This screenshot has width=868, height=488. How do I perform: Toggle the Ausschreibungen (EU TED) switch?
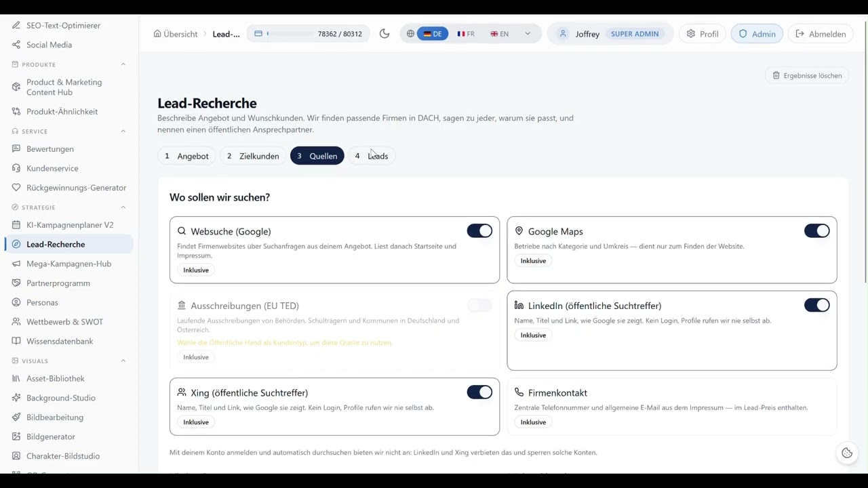tap(479, 306)
